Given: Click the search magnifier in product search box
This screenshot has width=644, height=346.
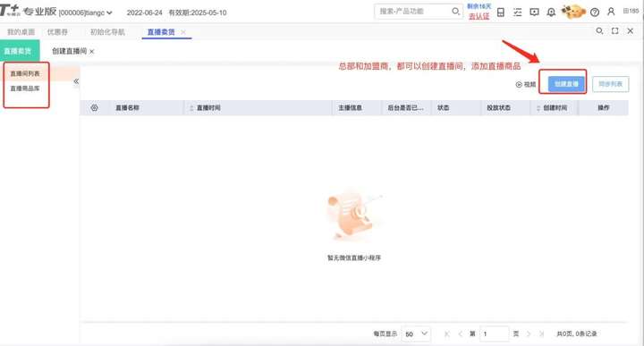Looking at the screenshot, I should coord(455,12).
